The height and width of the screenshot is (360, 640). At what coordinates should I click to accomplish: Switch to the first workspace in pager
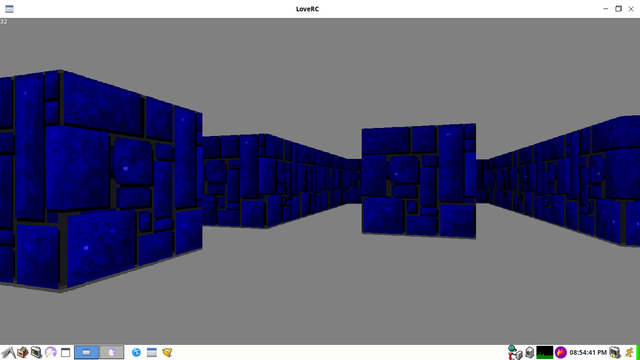click(x=86, y=352)
